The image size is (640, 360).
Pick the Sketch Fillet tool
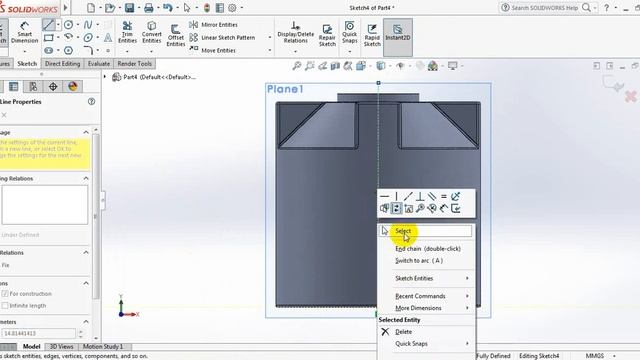point(88,51)
